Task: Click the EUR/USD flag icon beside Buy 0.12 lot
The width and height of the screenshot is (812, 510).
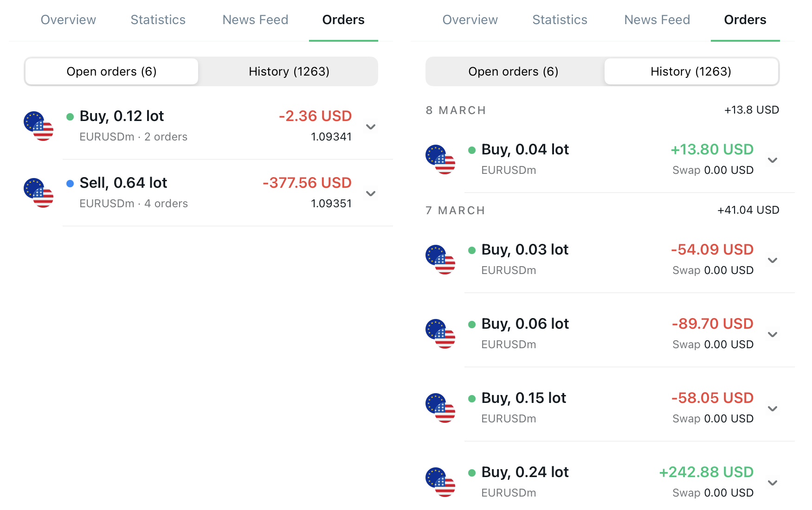Action: point(39,126)
